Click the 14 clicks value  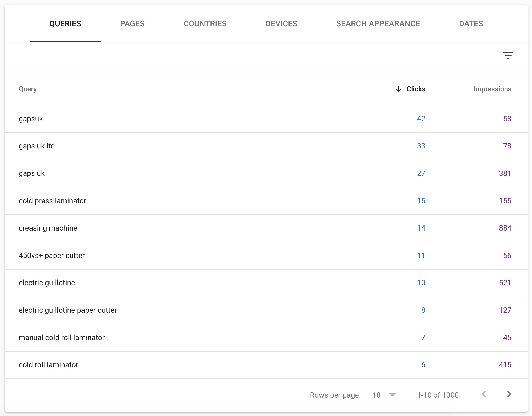click(x=421, y=228)
